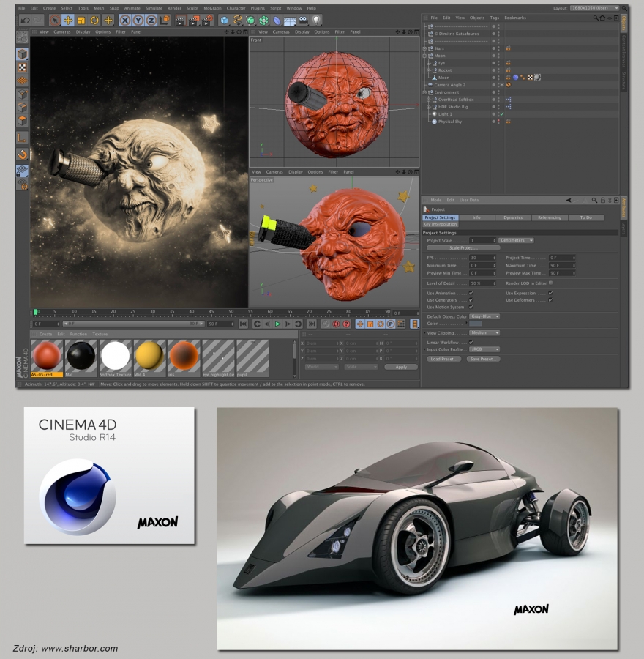The width and height of the screenshot is (644, 659).
Task: Jump to start of the timeline
Action: click(x=243, y=324)
